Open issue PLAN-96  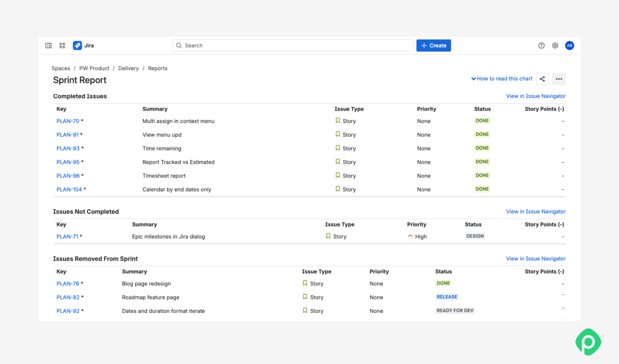point(68,176)
